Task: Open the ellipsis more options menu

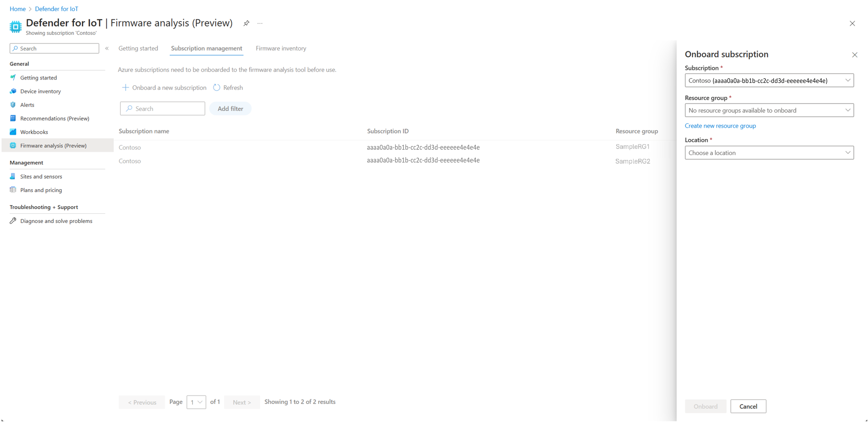Action: click(x=260, y=23)
